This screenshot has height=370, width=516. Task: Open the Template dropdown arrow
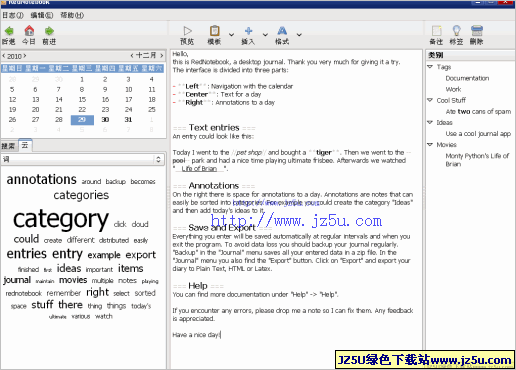pos(231,34)
